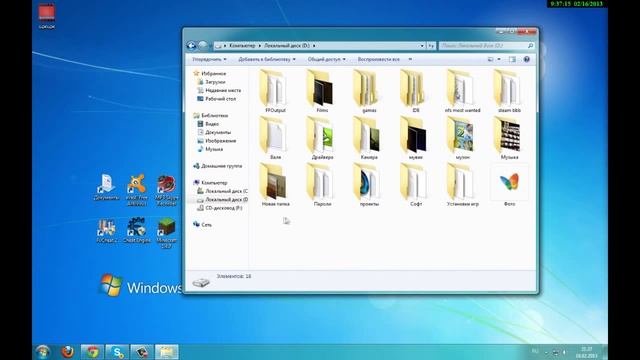Select the Films folder
This screenshot has height=360, width=640.
point(322,91)
